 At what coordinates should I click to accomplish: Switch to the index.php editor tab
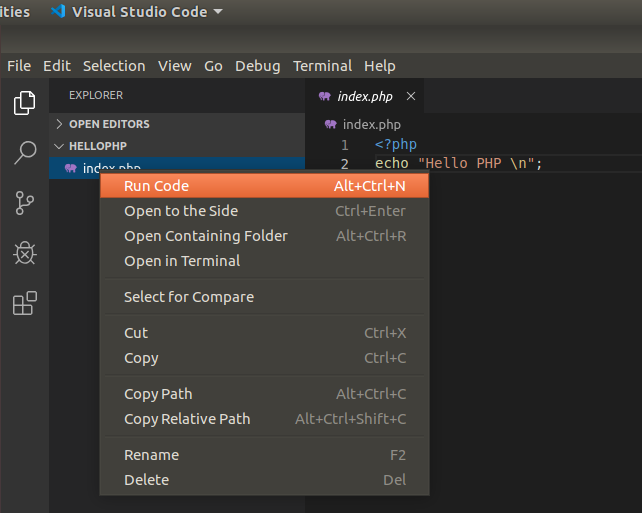[364, 96]
